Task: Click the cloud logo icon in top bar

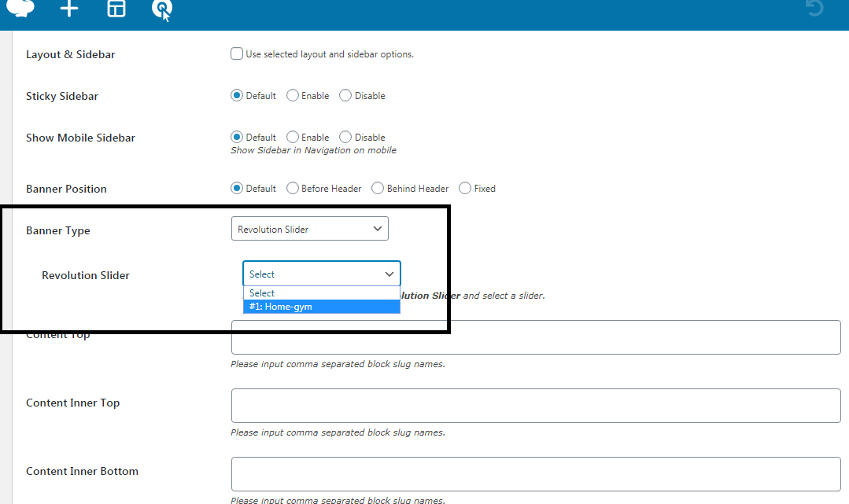Action: point(20,8)
